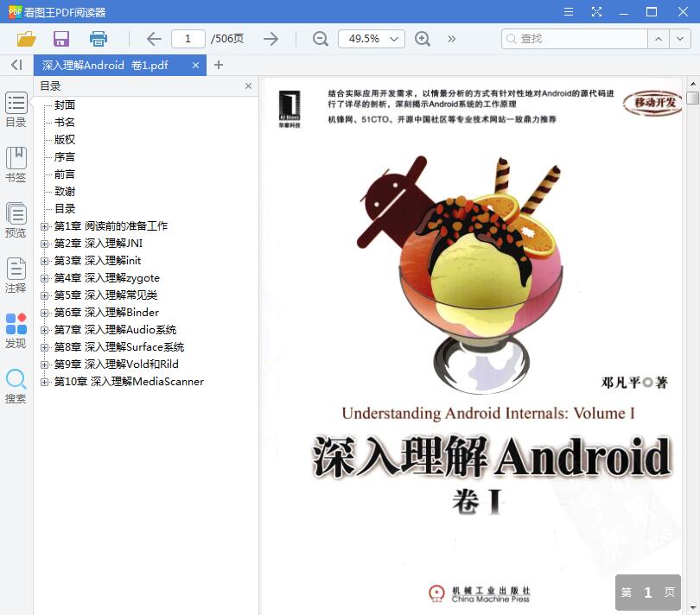Expand 第8章 深入理解Surface系统
Screen dimensions: 700x615
pyautogui.click(x=44, y=348)
